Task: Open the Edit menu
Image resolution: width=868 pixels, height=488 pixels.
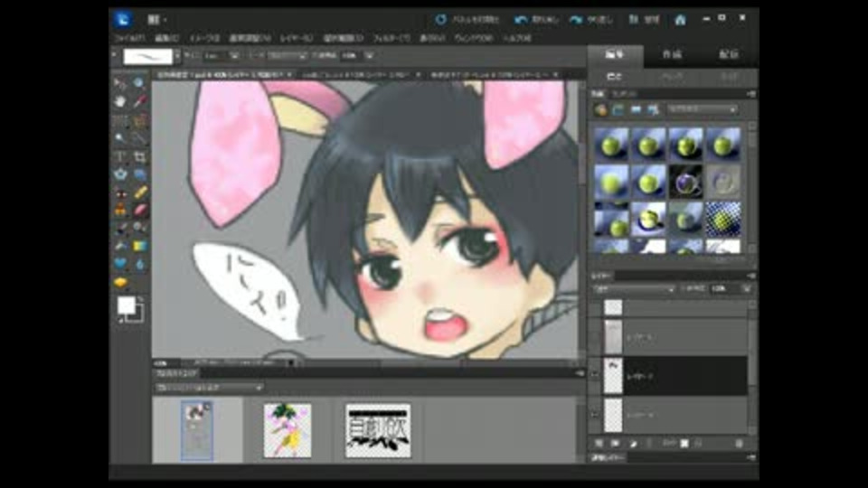Action: coord(166,38)
